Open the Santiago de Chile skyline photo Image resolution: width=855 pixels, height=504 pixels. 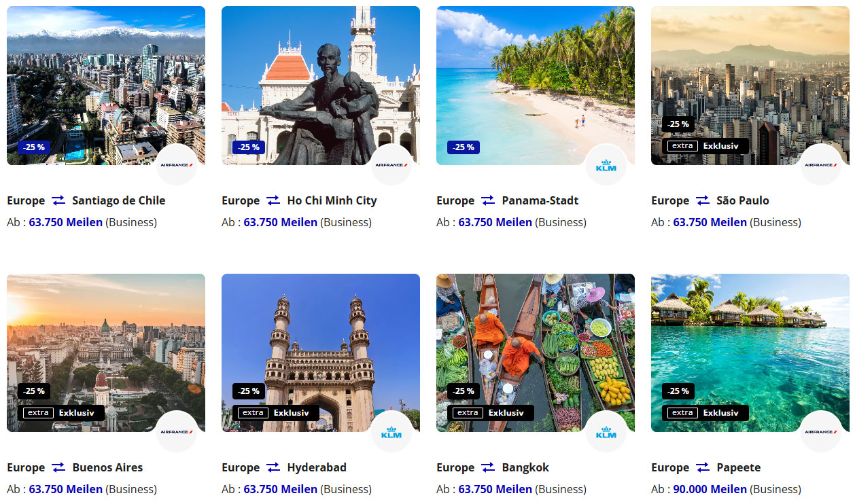click(106, 86)
